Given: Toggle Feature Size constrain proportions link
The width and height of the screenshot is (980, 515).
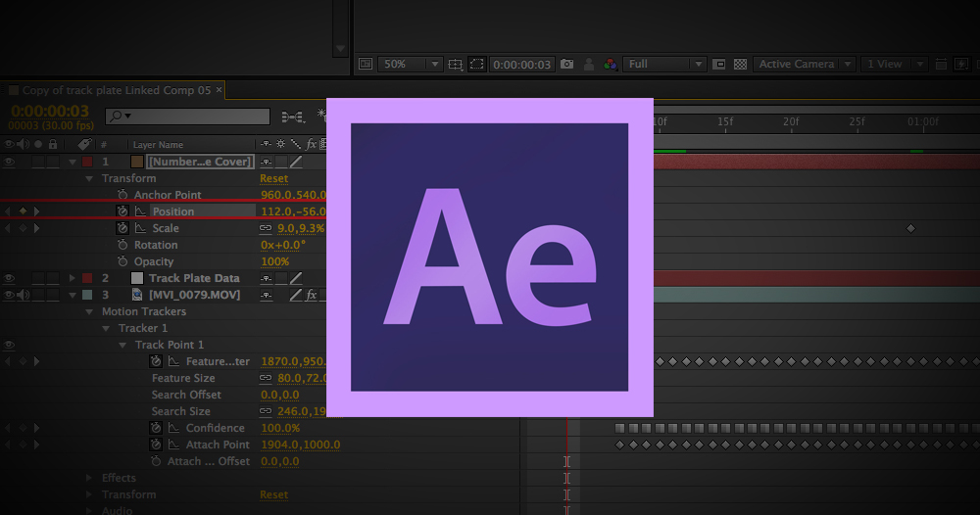Looking at the screenshot, I should pyautogui.click(x=266, y=378).
